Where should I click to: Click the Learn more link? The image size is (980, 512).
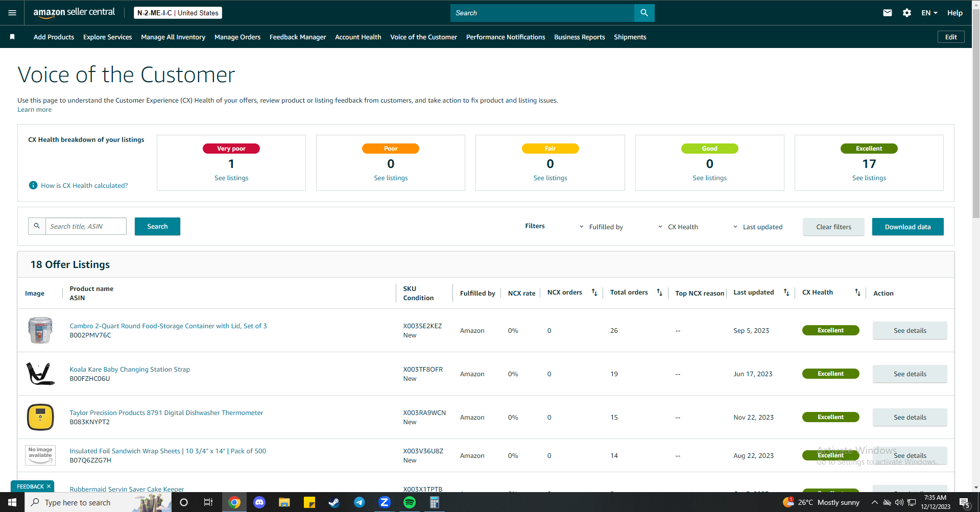click(34, 110)
